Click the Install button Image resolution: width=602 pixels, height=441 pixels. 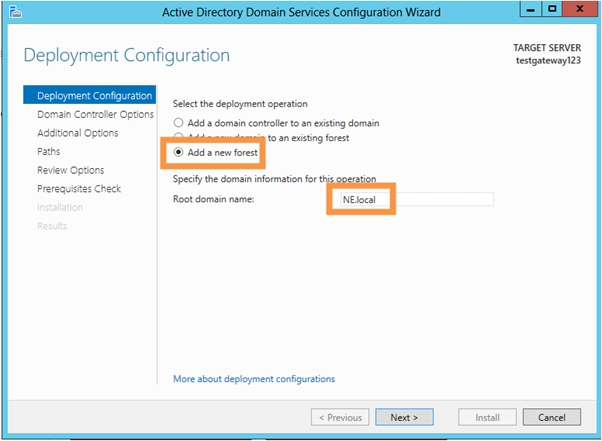point(487,417)
